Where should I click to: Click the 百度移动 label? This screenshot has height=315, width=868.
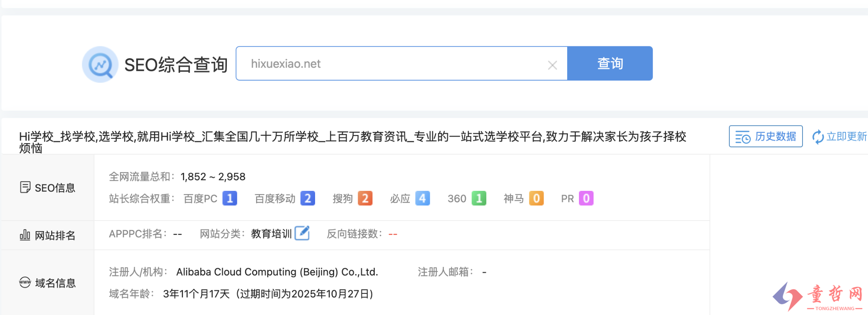coord(275,199)
